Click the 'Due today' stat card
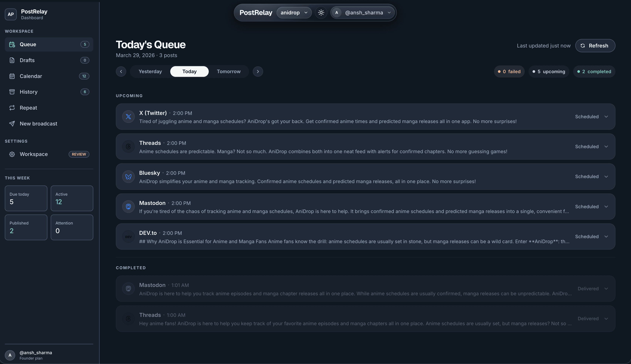The width and height of the screenshot is (631, 364). [26, 198]
